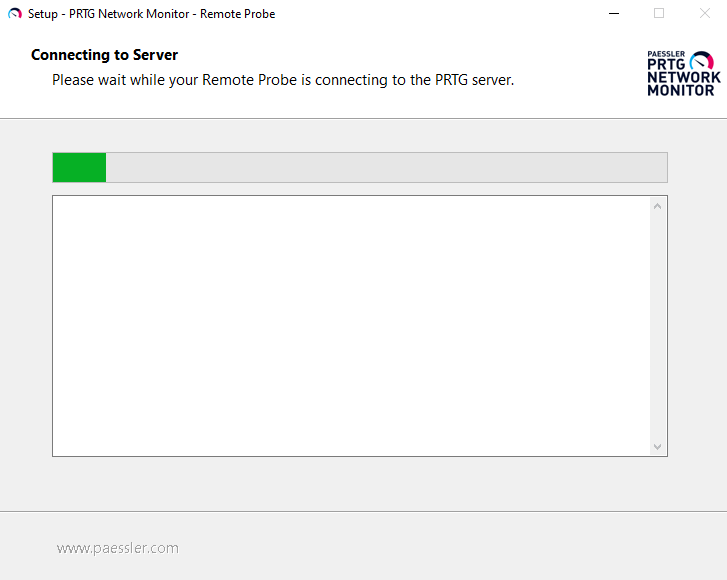Click the empty gray part of progress bar
727x580 pixels.
coord(386,168)
